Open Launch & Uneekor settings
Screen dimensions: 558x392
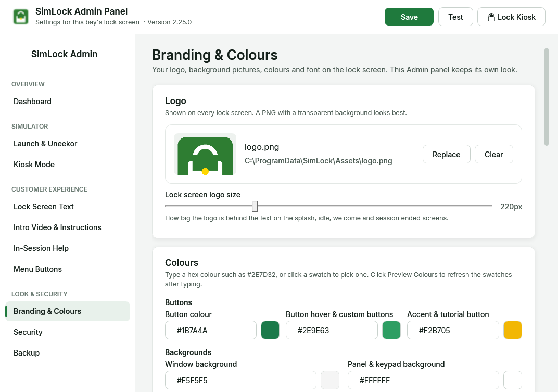tap(68, 144)
